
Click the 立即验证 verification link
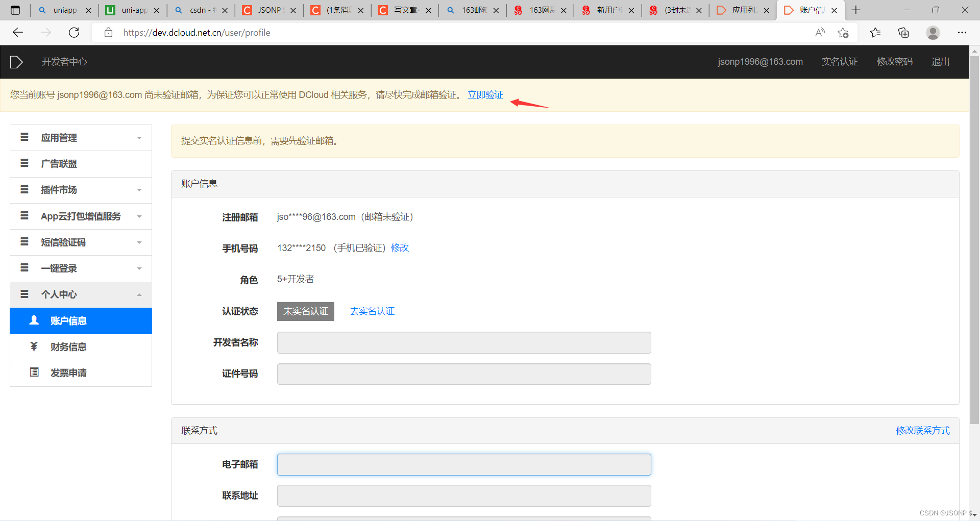(x=485, y=95)
